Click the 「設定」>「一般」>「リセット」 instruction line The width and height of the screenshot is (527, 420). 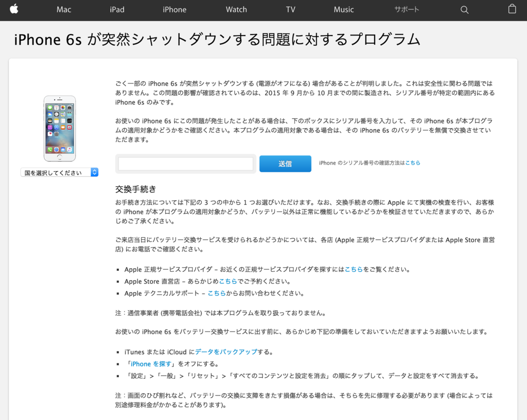point(303,376)
